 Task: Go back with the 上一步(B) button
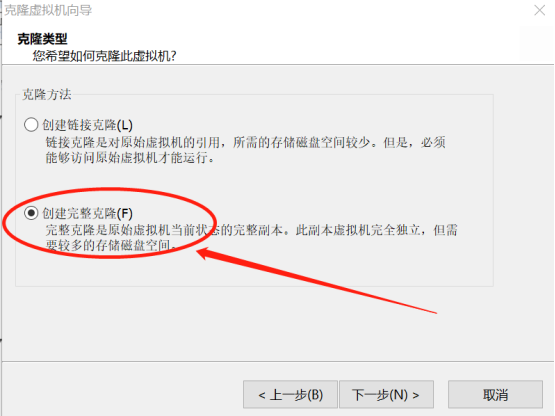[290, 394]
